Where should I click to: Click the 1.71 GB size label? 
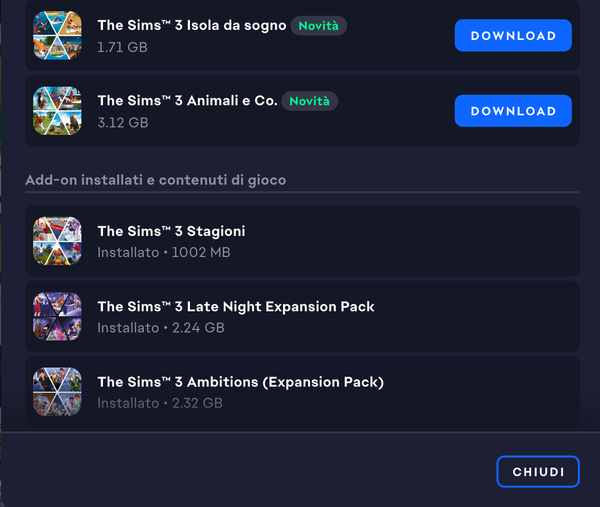click(122, 47)
